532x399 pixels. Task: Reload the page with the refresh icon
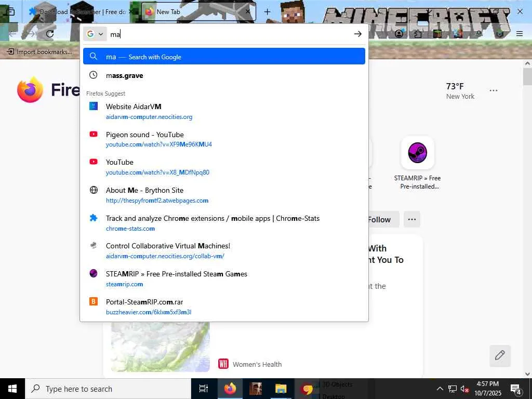50,34
